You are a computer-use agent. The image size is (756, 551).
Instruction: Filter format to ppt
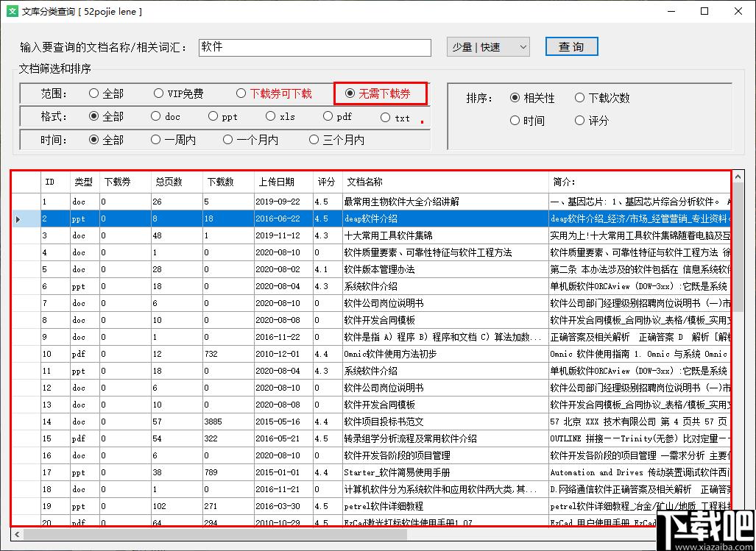pyautogui.click(x=223, y=116)
